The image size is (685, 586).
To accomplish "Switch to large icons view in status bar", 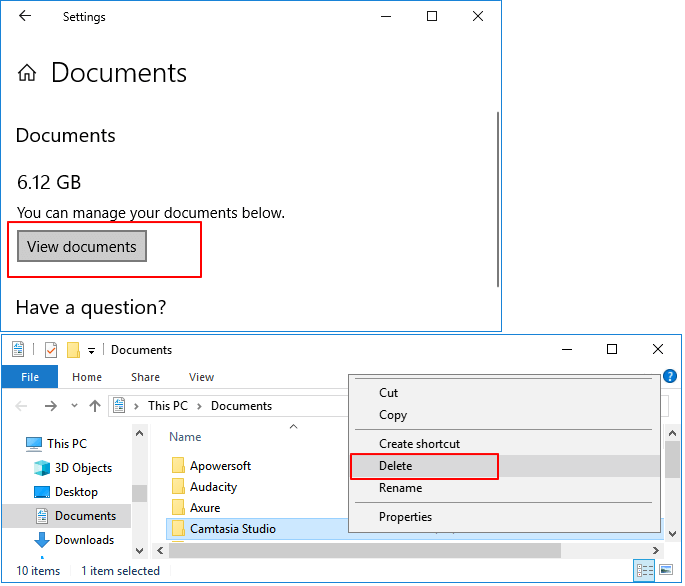I will 665,571.
